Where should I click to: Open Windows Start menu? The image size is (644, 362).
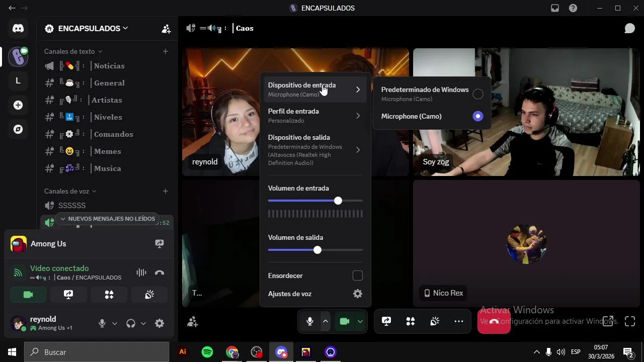pos(12,352)
